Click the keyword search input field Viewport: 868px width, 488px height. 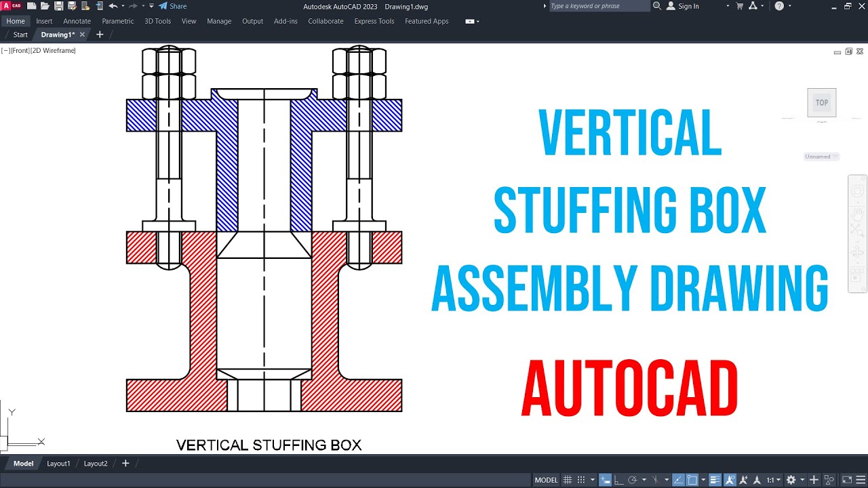coord(599,6)
